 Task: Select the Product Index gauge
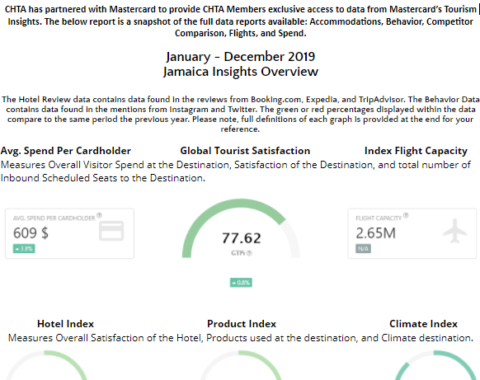pos(241,365)
